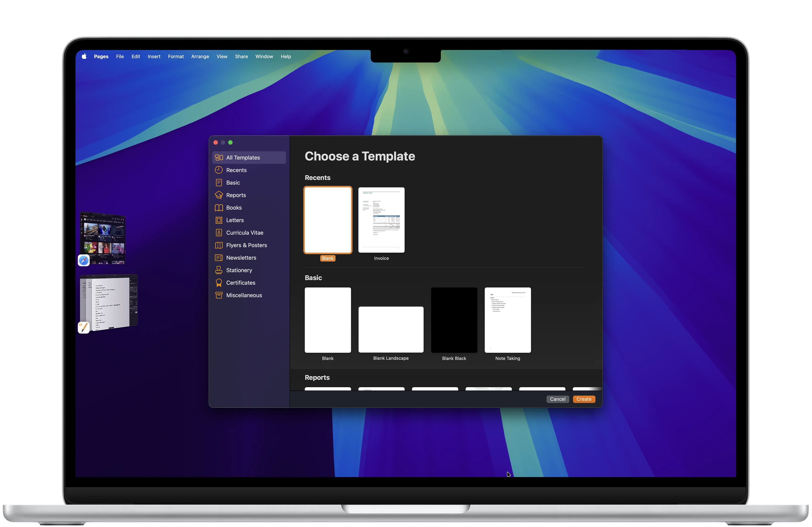The width and height of the screenshot is (812, 527).
Task: Click the Cancel button
Action: tap(557, 399)
